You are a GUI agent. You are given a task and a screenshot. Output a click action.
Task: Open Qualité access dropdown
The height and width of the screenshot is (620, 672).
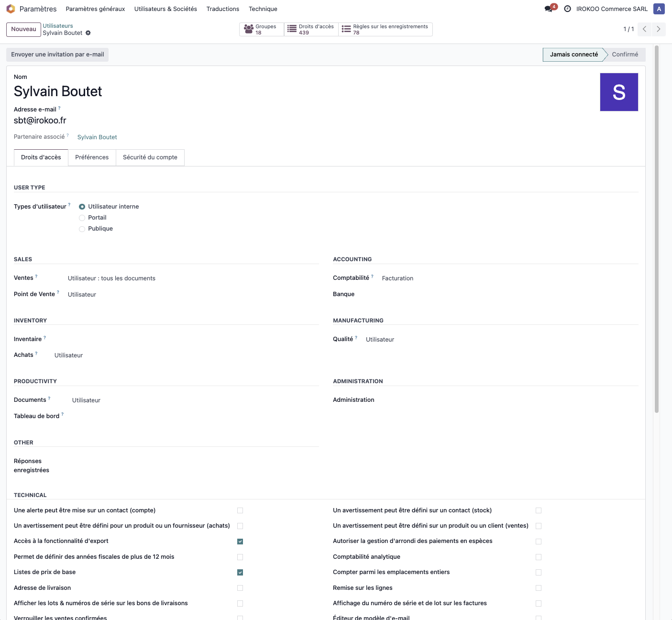[x=502, y=339]
